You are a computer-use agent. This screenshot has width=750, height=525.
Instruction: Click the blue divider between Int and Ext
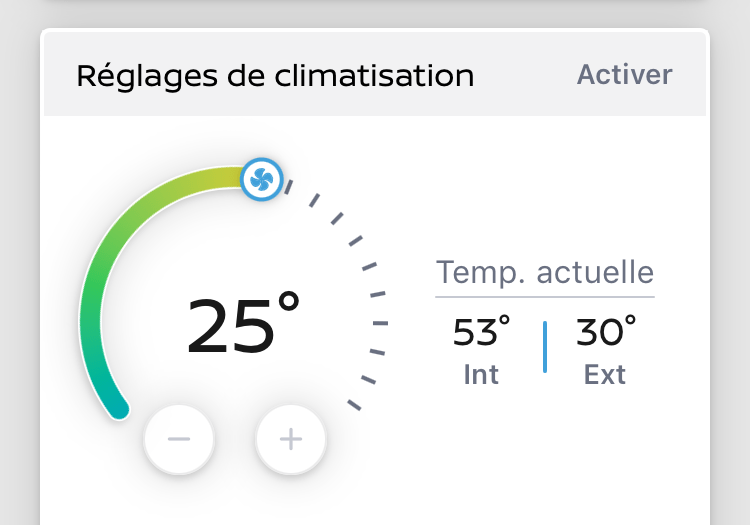coord(545,347)
